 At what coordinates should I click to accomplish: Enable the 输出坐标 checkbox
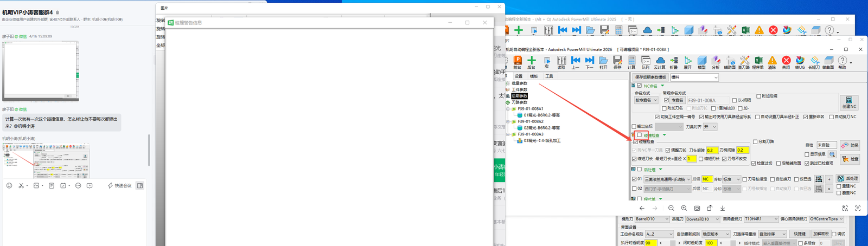point(634,127)
